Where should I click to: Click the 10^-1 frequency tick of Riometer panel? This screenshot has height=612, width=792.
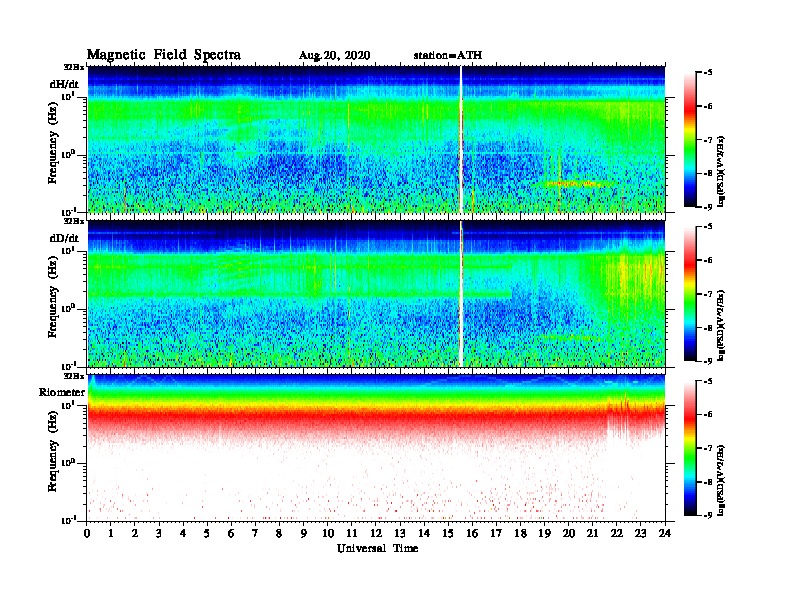68,521
